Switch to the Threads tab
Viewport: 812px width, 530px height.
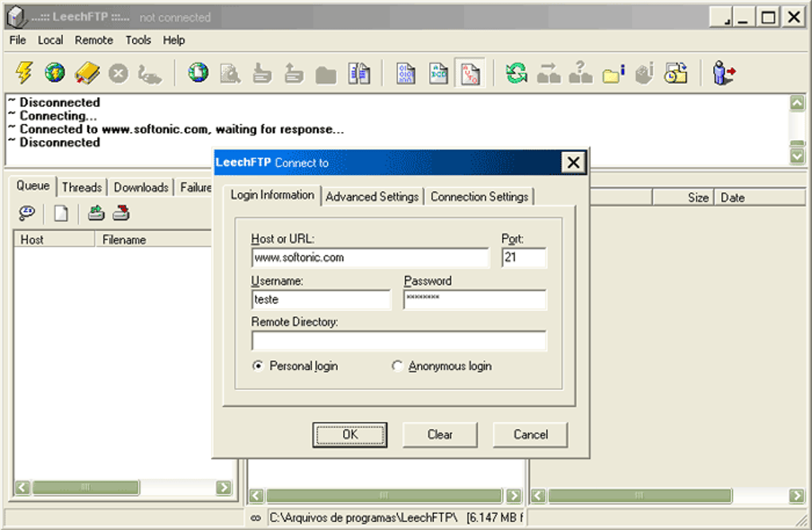82,187
